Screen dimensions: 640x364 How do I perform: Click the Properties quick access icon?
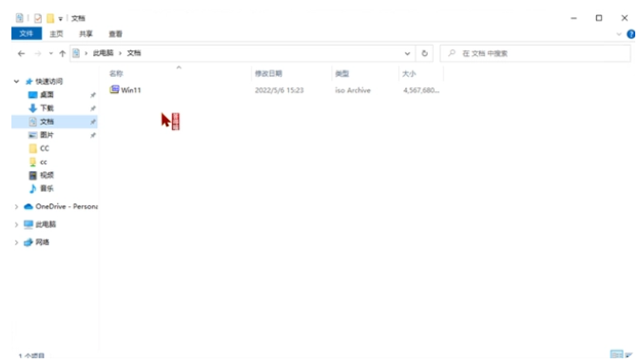[x=37, y=18]
